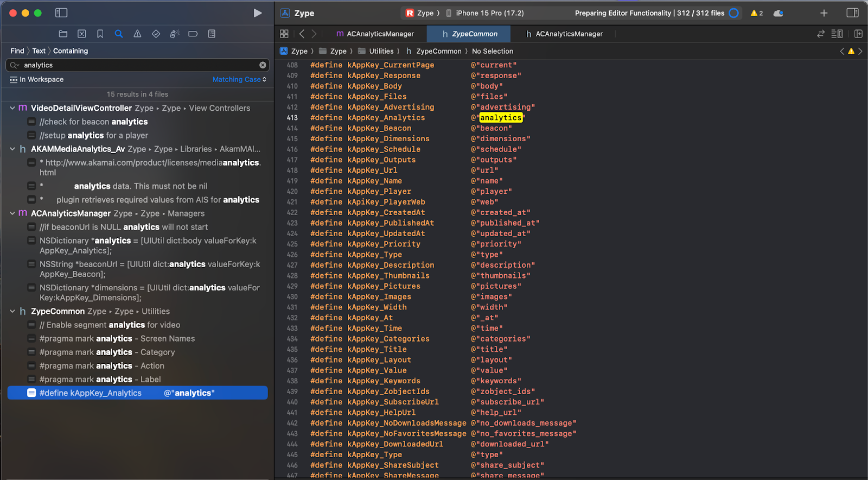
Task: Open the Test navigator diamond icon
Action: (156, 34)
